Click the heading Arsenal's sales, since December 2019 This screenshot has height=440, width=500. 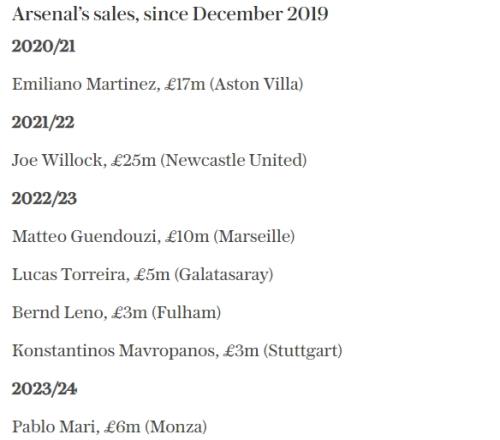pyautogui.click(x=170, y=15)
